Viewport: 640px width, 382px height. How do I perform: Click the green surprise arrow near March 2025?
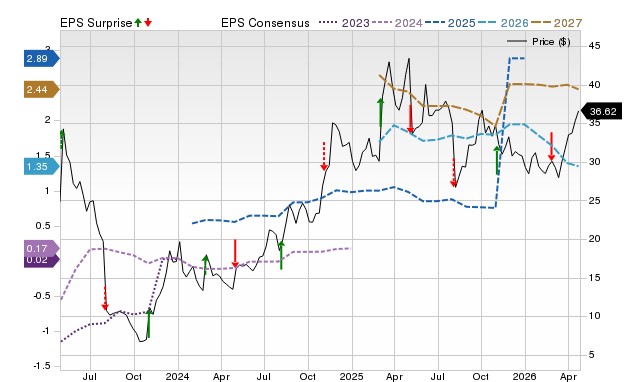380,112
